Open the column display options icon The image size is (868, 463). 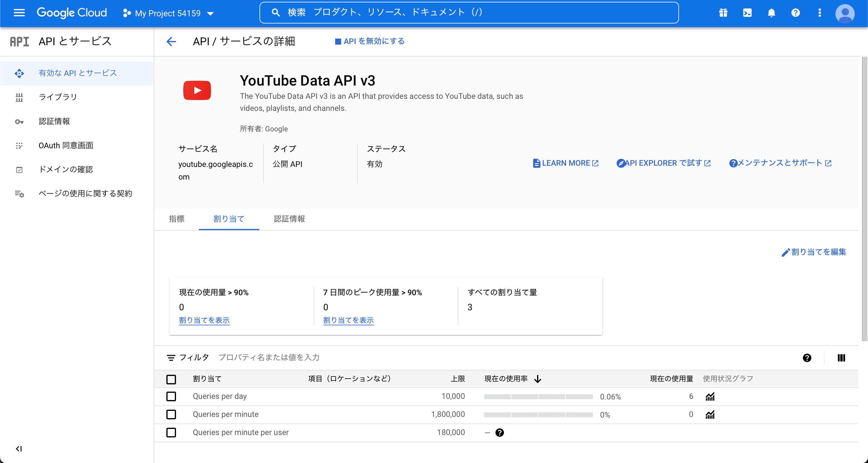pyautogui.click(x=841, y=358)
